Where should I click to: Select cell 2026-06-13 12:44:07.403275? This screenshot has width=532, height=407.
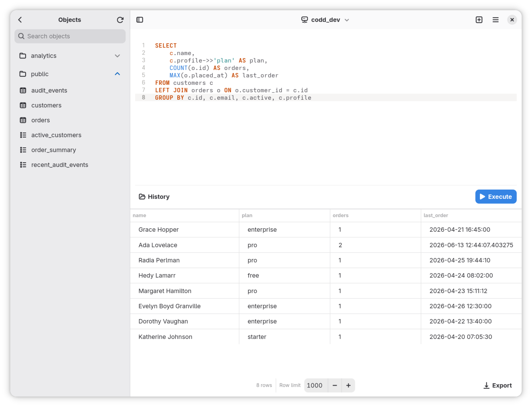pos(471,245)
